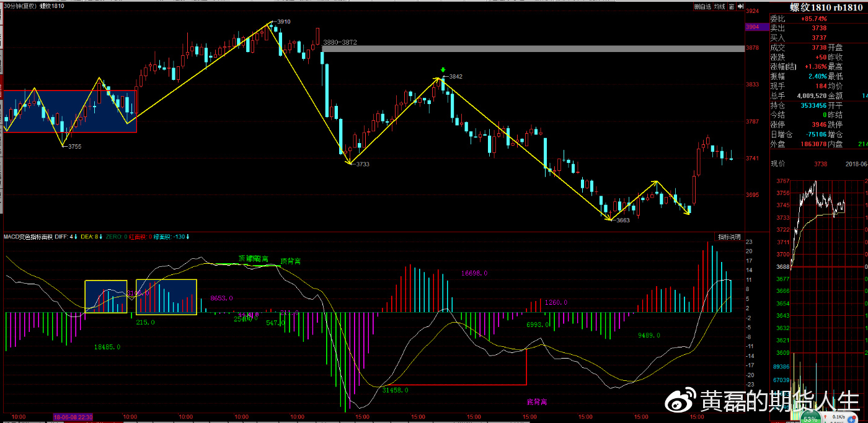Click the gray 3880-3872 resistance zone bar

(532, 48)
